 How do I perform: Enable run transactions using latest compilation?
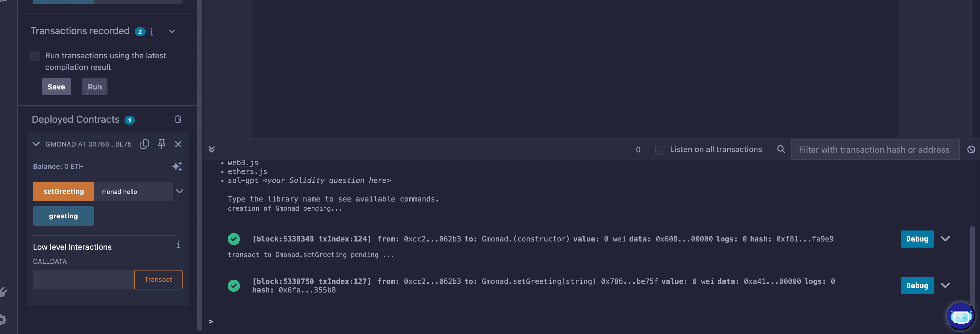click(35, 56)
